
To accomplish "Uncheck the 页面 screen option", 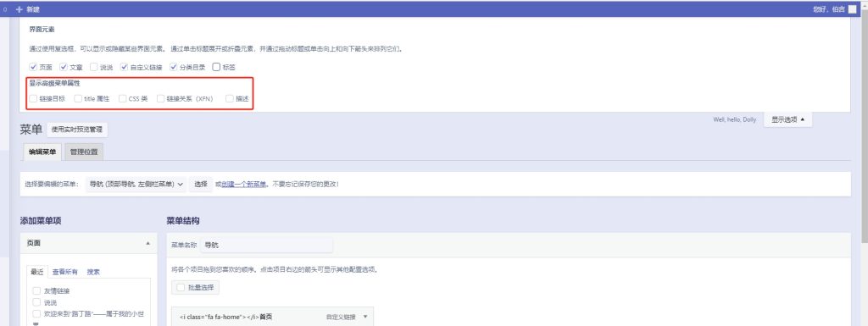I will [33, 67].
